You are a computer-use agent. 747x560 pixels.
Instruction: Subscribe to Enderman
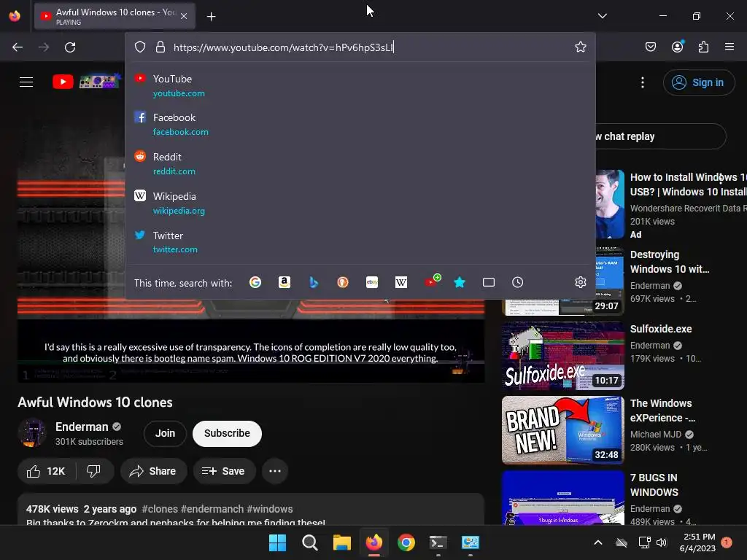228,433
